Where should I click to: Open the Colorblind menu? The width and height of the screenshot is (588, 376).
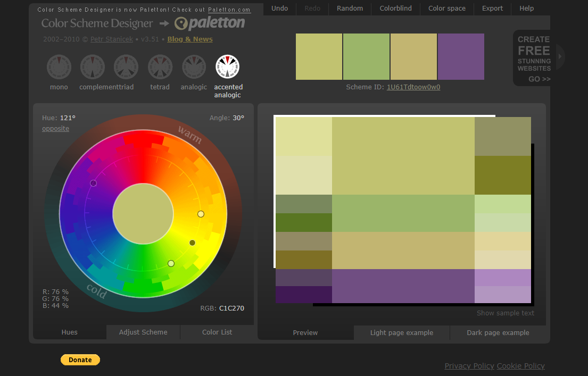[x=395, y=9]
